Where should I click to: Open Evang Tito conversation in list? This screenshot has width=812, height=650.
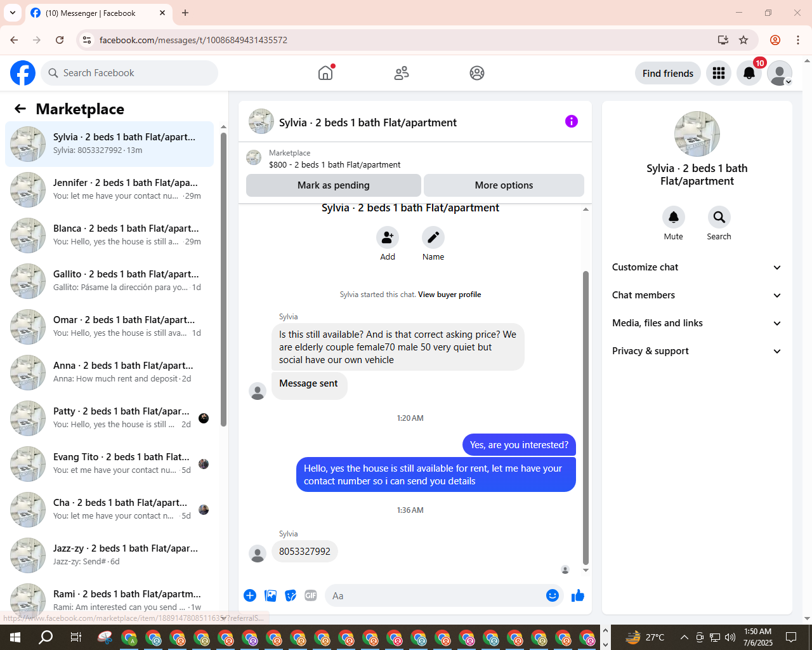(109, 464)
